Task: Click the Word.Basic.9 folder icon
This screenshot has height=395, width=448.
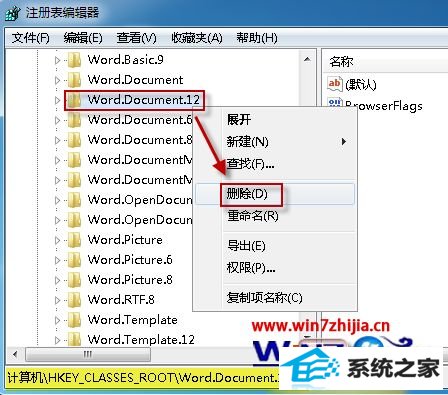Action: click(x=74, y=60)
